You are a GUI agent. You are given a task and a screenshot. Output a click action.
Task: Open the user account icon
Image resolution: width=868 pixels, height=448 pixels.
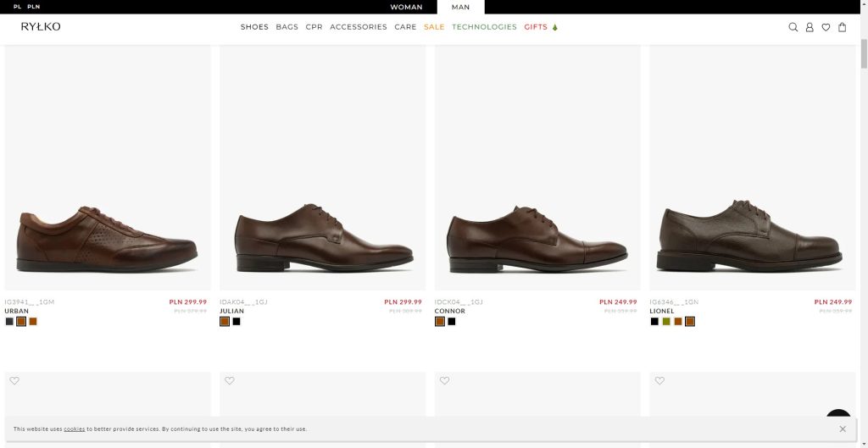tap(810, 27)
